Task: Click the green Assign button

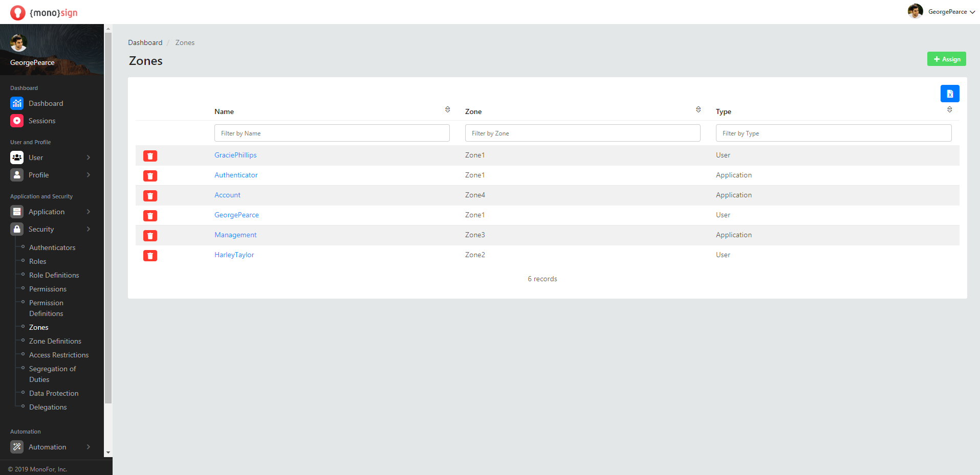Action: (946, 59)
